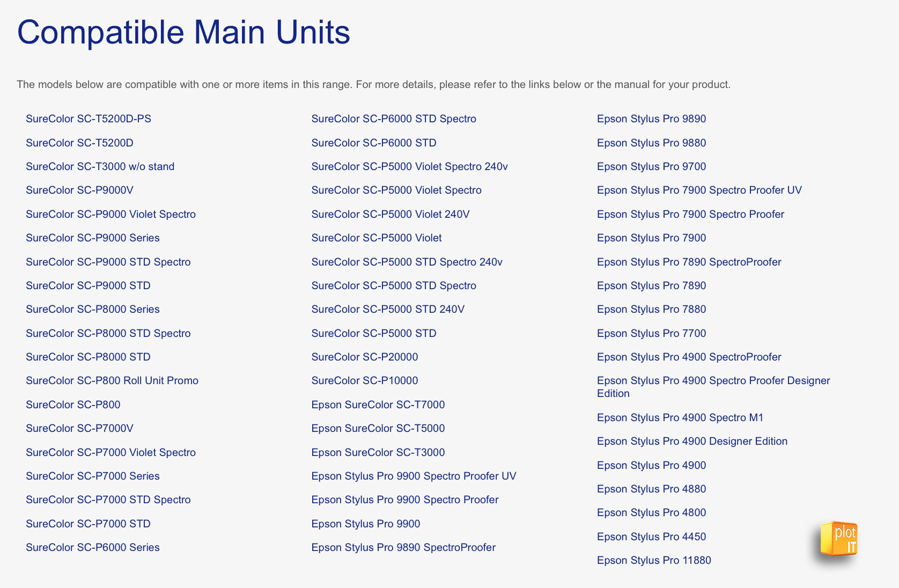Viewport: 899px width, 588px height.
Task: Open SureColor SC-T5200D-PS link
Action: 89,119
